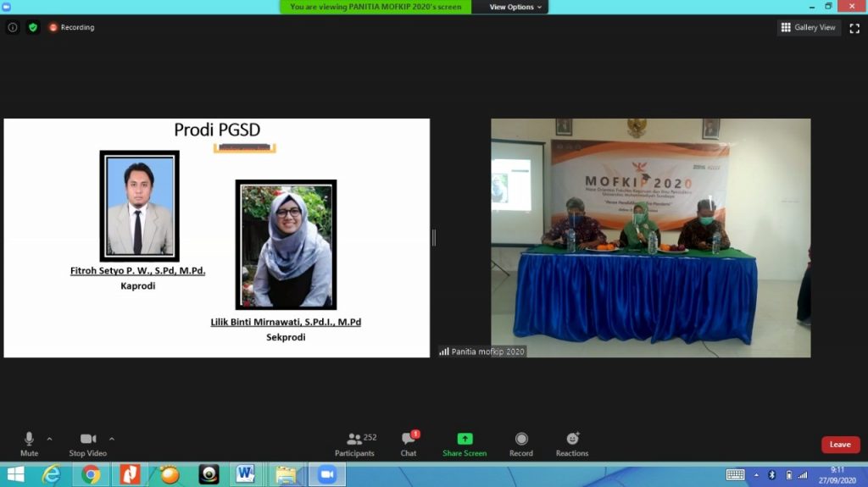Start recording with the Record button
868x487 pixels.
521,443
